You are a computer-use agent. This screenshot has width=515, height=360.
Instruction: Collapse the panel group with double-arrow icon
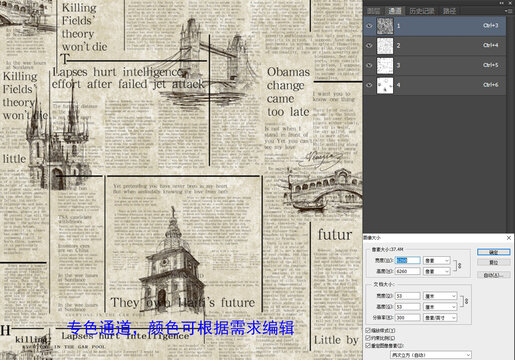502,3
